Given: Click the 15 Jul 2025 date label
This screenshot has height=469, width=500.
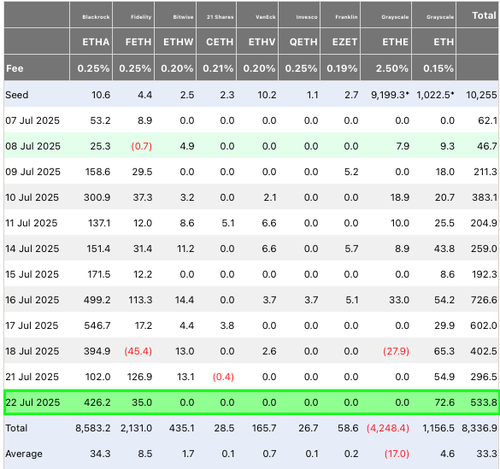Looking at the screenshot, I should coord(32,274).
